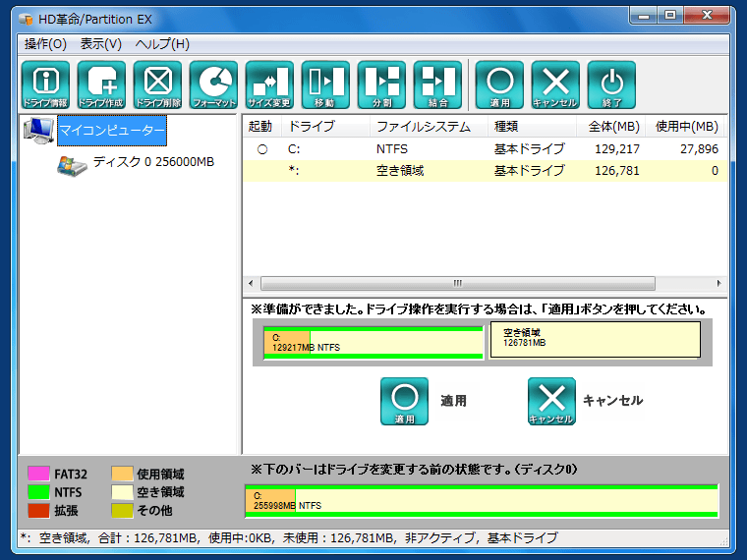Sort by ファイルシステム column header

point(429,126)
